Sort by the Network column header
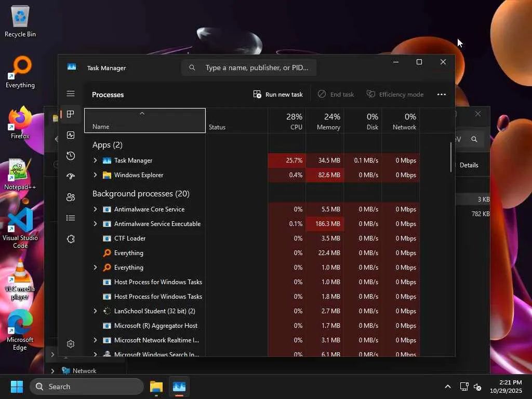The height and width of the screenshot is (399, 532). [x=401, y=121]
